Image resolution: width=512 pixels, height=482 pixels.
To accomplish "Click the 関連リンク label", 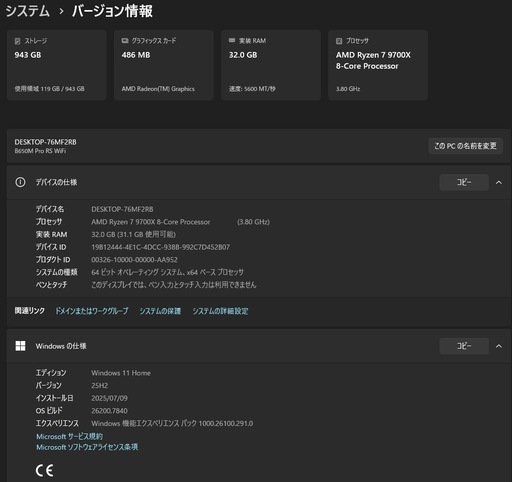I will [29, 311].
